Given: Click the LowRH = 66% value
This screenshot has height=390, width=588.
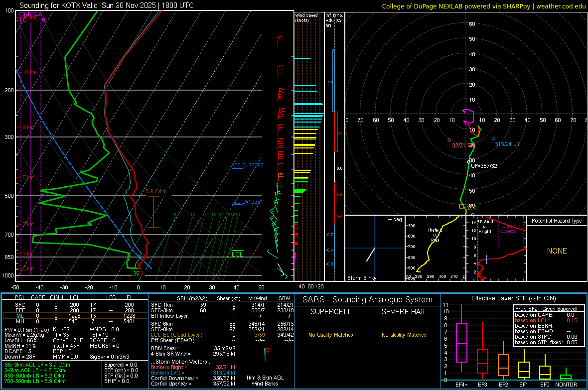Looking at the screenshot, I should click(x=21, y=341).
